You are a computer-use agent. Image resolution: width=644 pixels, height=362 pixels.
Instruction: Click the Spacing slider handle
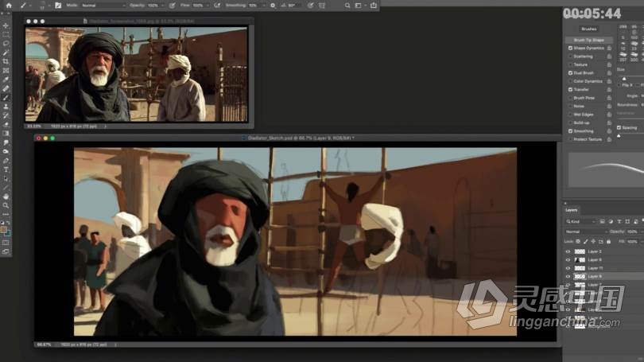click(619, 136)
